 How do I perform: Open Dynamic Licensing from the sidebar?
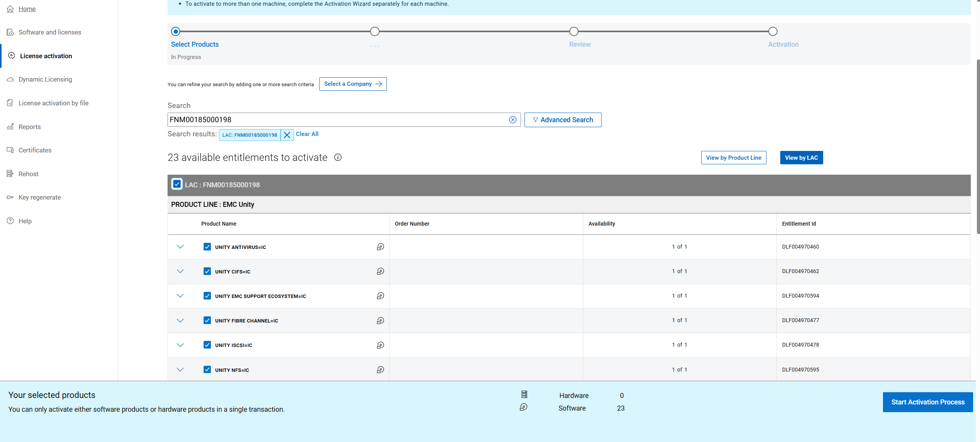(x=45, y=79)
